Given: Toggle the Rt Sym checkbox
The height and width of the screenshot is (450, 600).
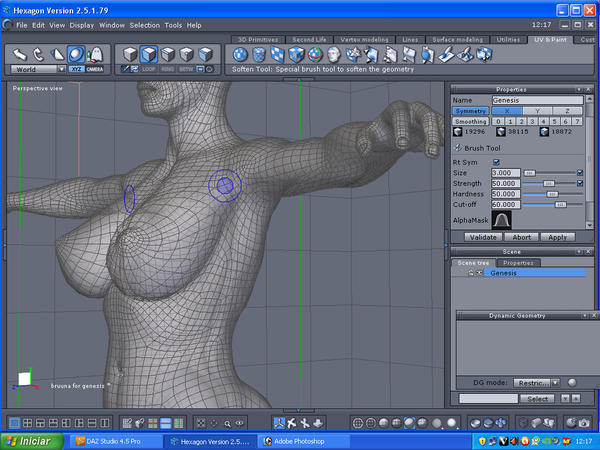Looking at the screenshot, I should tap(497, 161).
